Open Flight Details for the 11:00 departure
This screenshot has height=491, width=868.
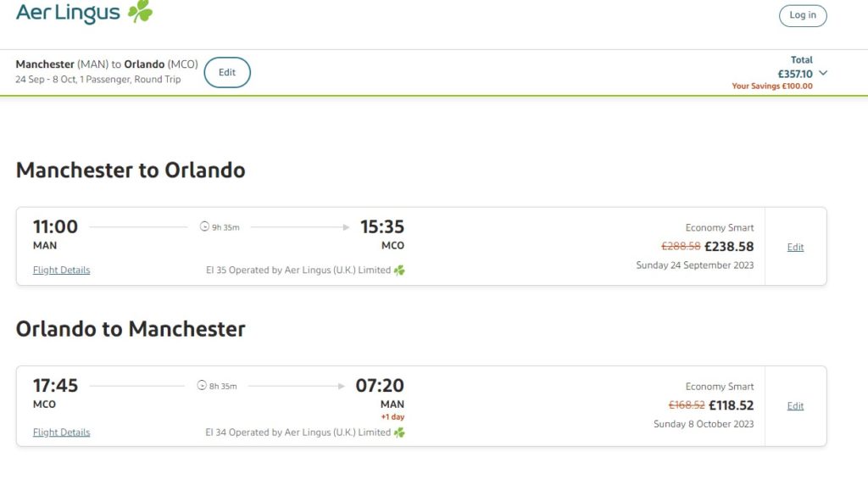click(61, 271)
